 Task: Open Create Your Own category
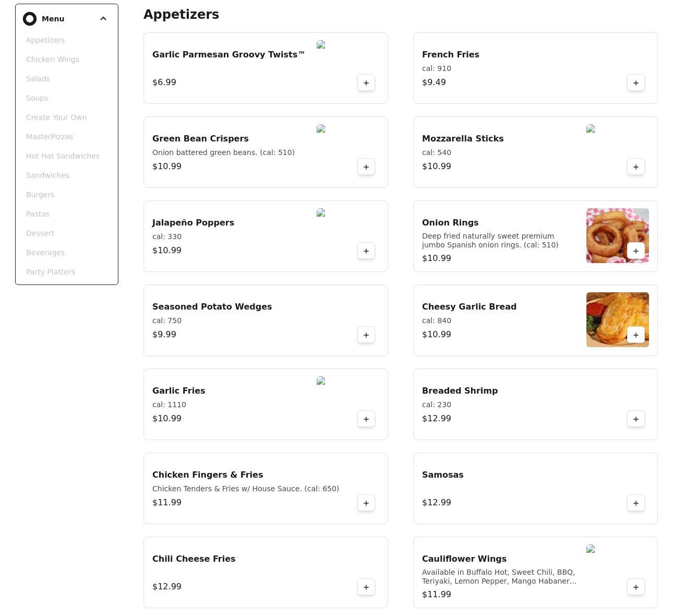point(56,117)
